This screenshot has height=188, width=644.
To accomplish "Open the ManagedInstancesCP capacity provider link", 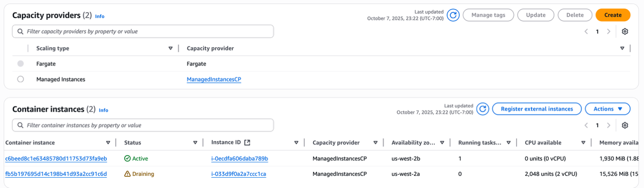I will pos(214,79).
